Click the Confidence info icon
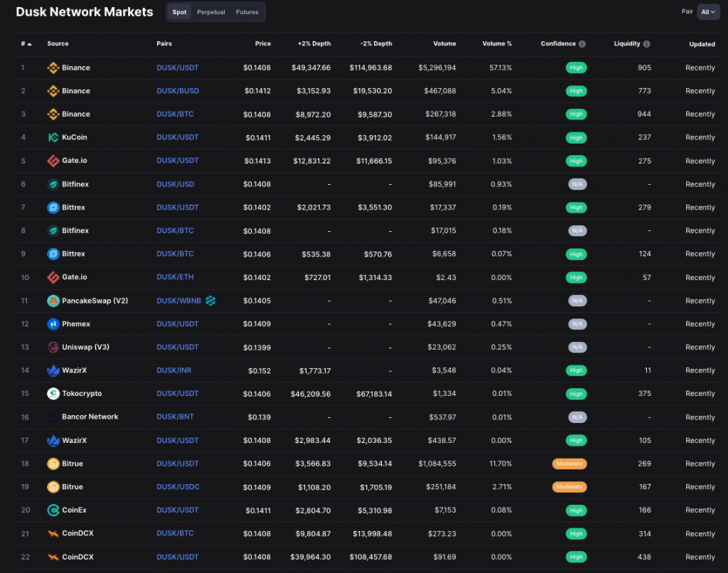This screenshot has height=573, width=728. click(x=582, y=44)
